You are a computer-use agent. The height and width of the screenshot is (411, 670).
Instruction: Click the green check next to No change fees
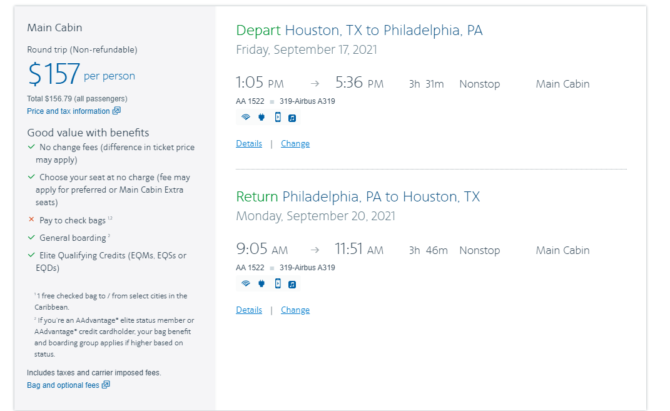point(31,147)
